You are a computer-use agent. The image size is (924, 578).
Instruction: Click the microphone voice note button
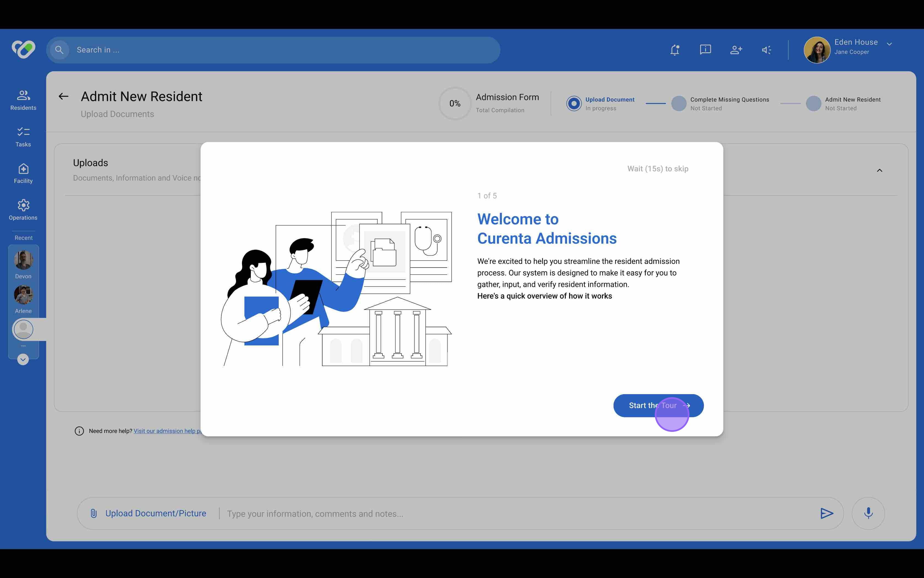(868, 513)
